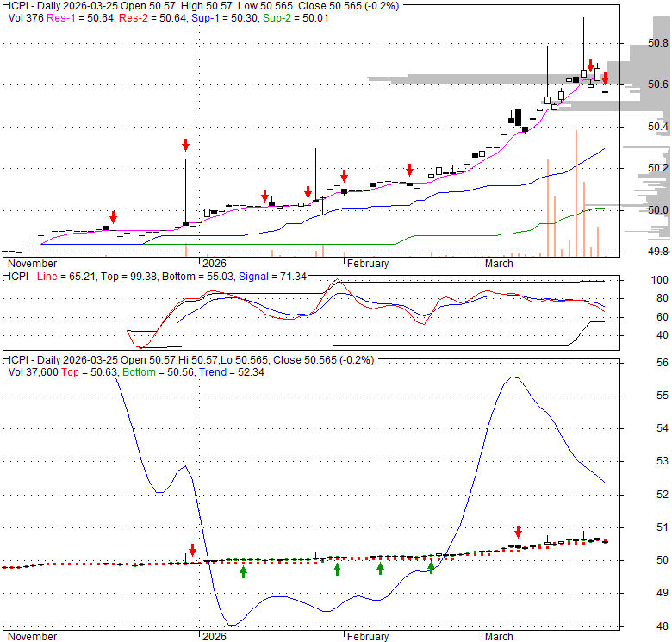Click the 52 label on bottom chart axis
The height and width of the screenshot is (642, 672).
(x=663, y=495)
